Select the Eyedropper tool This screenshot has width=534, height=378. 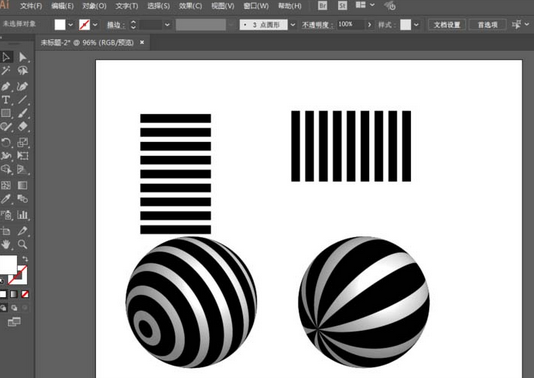click(6, 199)
